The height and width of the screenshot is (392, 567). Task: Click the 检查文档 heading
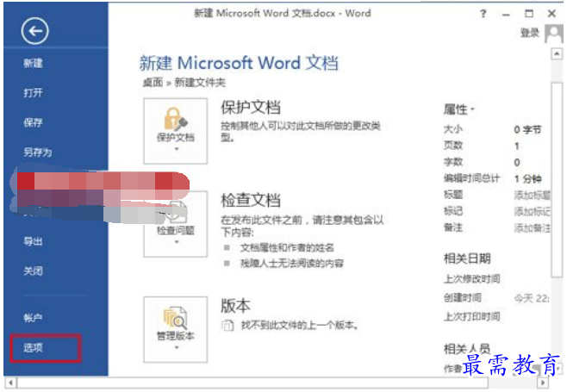[251, 200]
